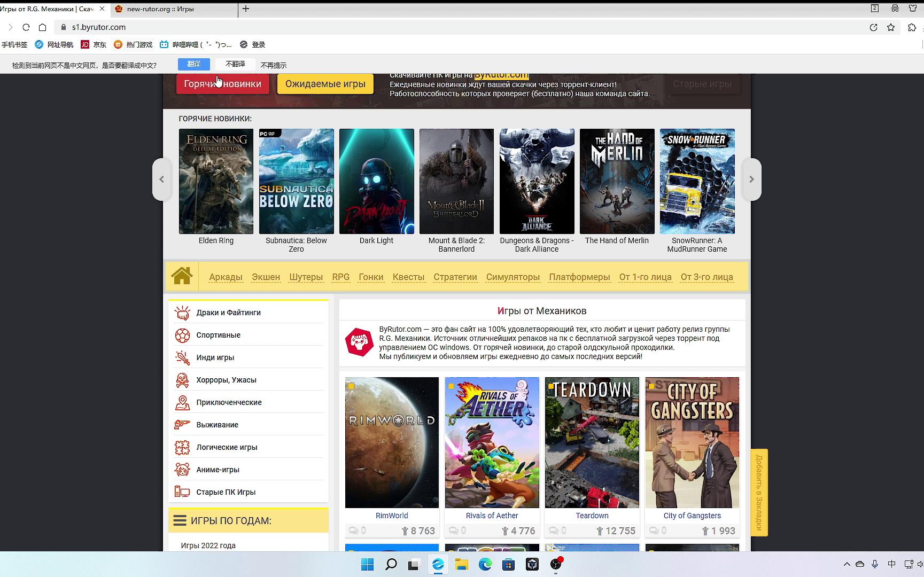Close the Игры от R.G. Механики tab
Viewport: 924px width, 577px height.
pos(102,9)
